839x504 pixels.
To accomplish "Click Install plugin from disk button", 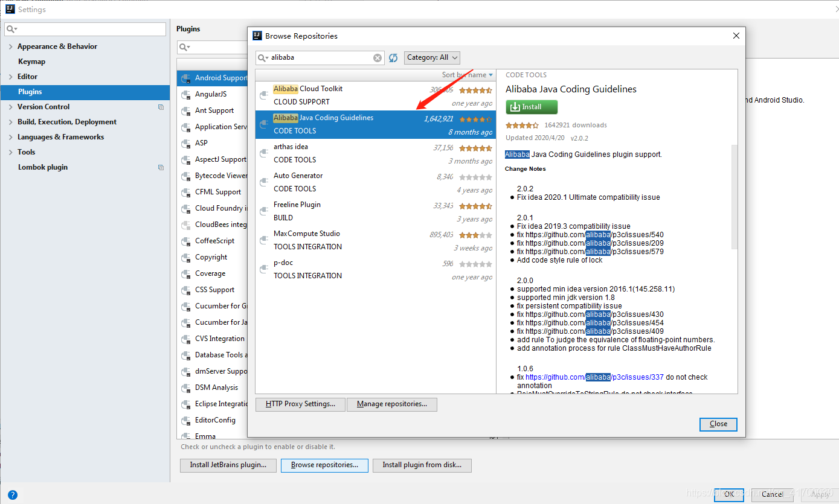I will click(x=422, y=465).
